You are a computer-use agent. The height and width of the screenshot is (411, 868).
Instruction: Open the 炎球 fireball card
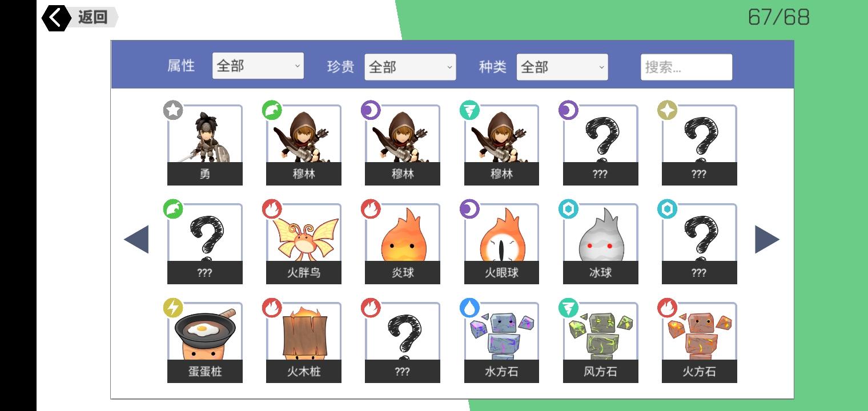pos(402,244)
